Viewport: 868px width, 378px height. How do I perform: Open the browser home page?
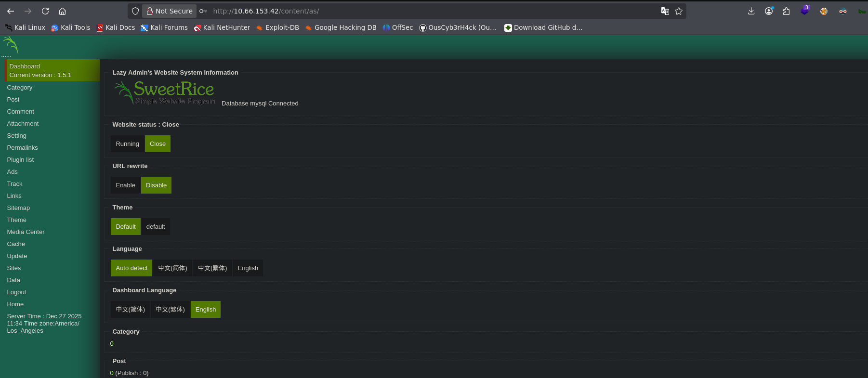[x=62, y=11]
